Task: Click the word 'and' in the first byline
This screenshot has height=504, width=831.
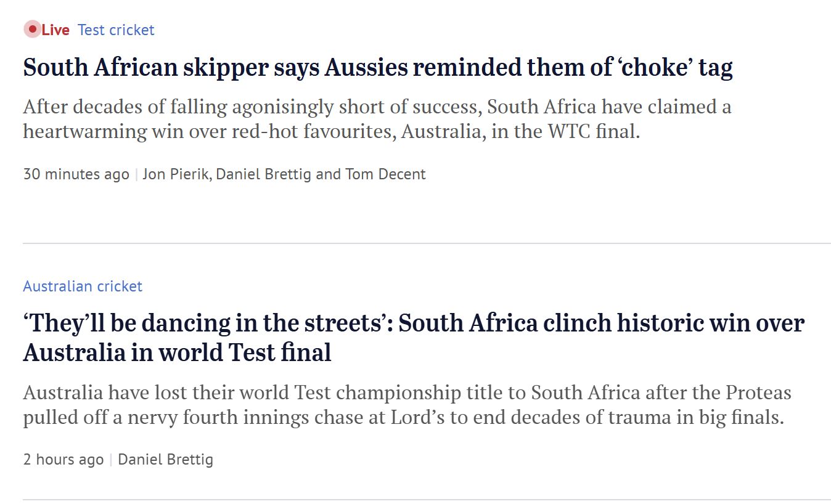Action: pos(329,174)
